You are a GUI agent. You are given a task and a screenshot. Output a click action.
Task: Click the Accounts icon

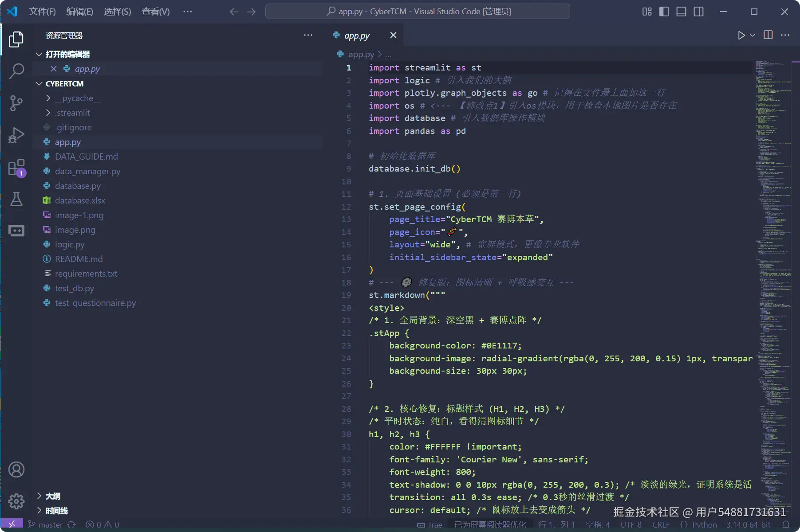tap(16, 469)
